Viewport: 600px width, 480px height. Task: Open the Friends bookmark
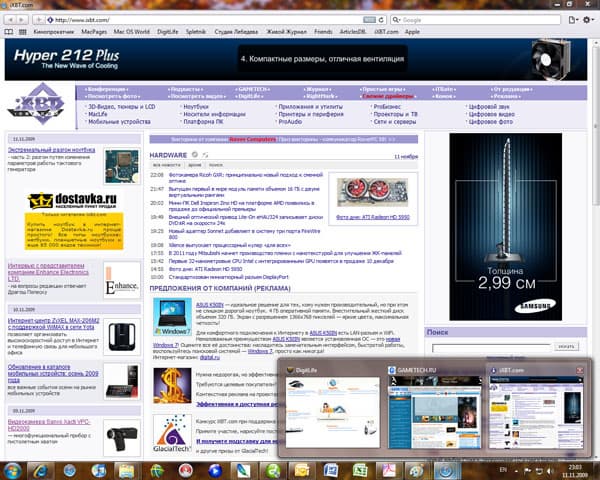323,32
